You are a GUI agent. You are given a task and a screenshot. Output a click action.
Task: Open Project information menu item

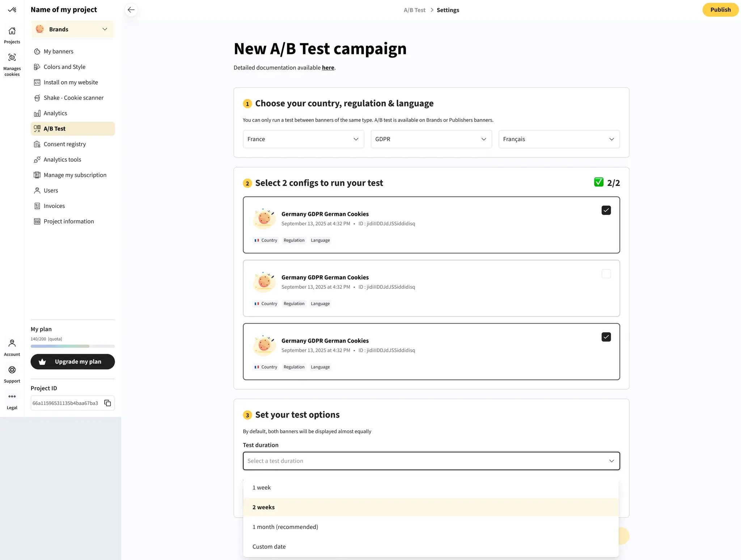[73, 222]
